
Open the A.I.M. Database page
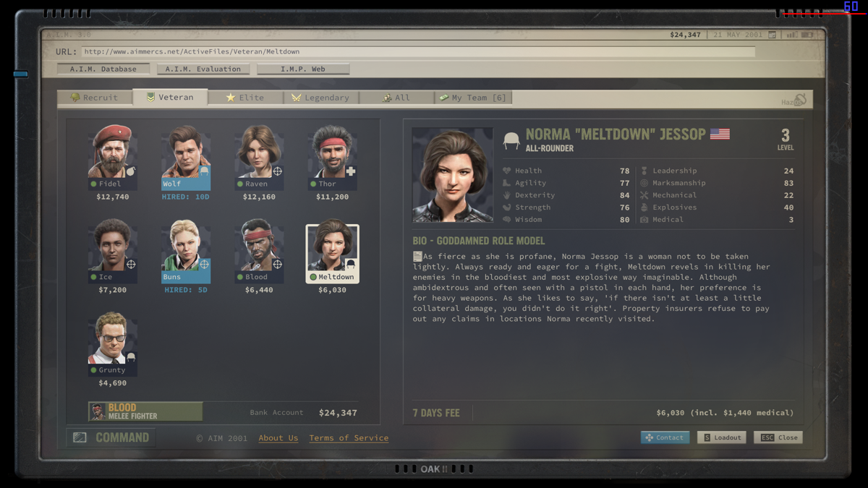pyautogui.click(x=103, y=69)
